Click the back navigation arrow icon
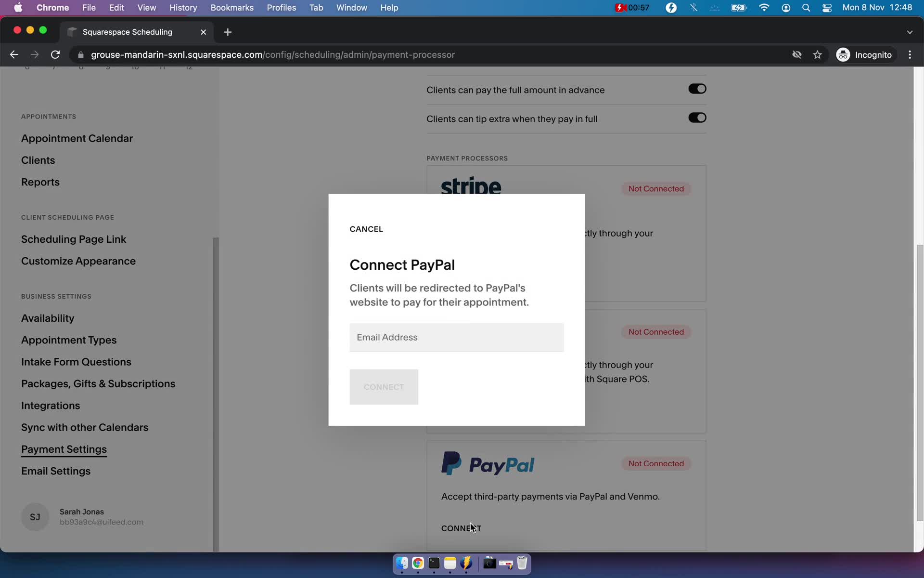Image resolution: width=924 pixels, height=578 pixels. [x=13, y=54]
